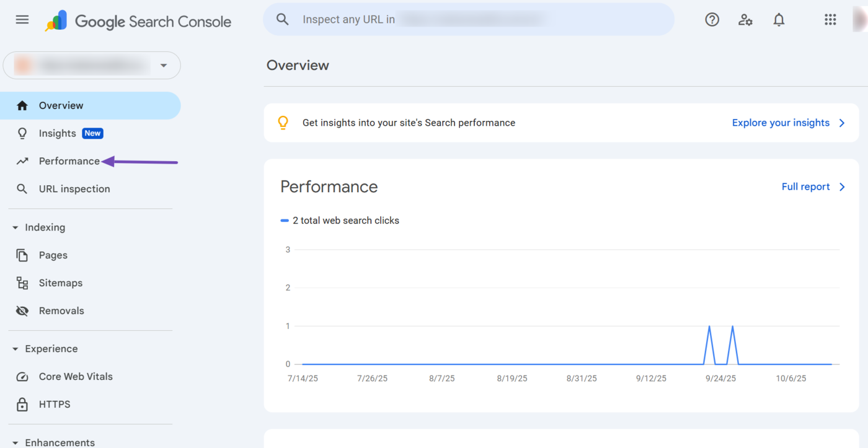The image size is (868, 448).
Task: Click the search magnifier icon in URL bar
Action: (283, 19)
